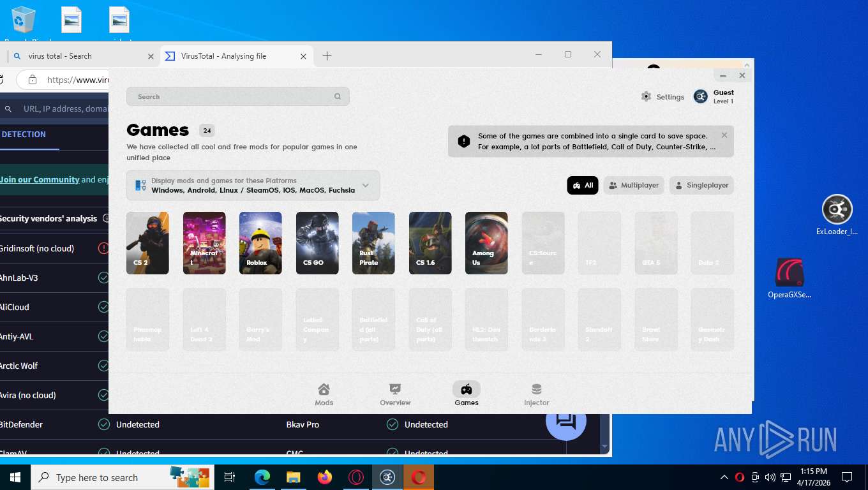Click the browser address bar lock icon
The image size is (868, 490).
tap(31, 80)
